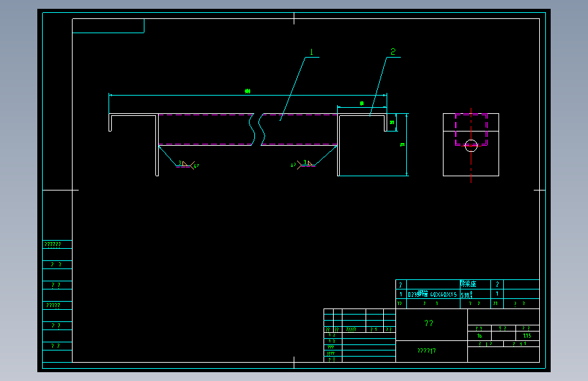Viewport: 588px width, 381px height.
Task: Select the ?????? cell in left margin strip
Action: 58,245
